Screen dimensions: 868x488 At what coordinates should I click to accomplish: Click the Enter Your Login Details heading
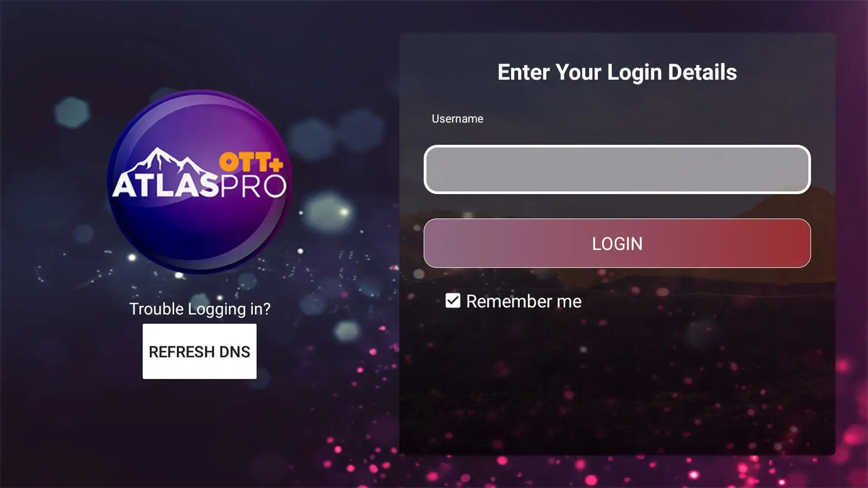(617, 72)
